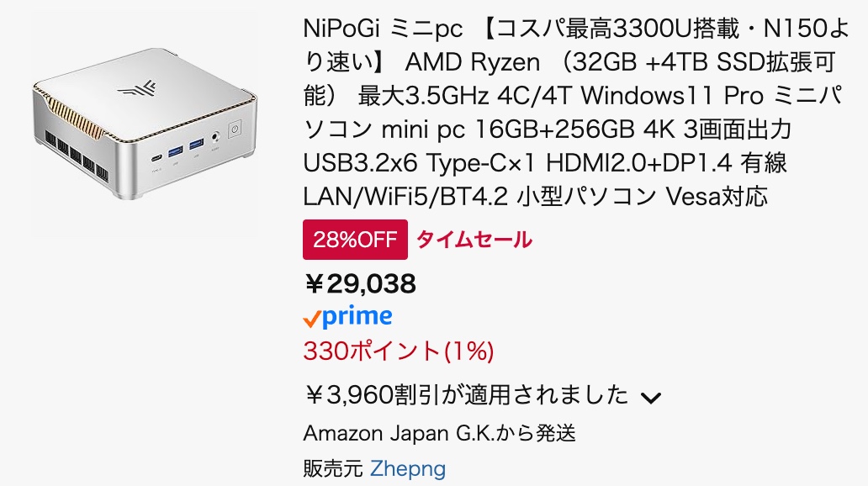This screenshot has height=486, width=868.
Task: Click the orange Prime checkmark icon
Action: [311, 319]
